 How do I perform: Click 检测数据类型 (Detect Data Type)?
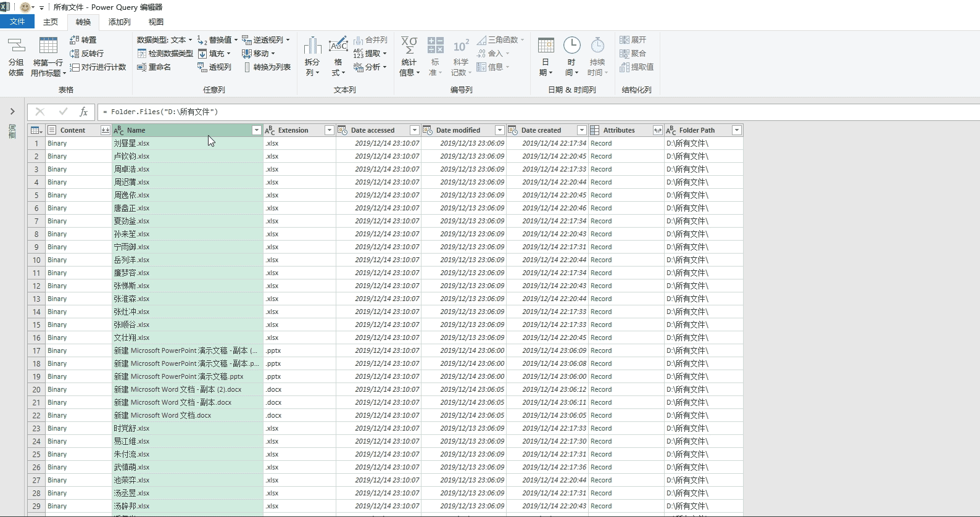coord(165,54)
